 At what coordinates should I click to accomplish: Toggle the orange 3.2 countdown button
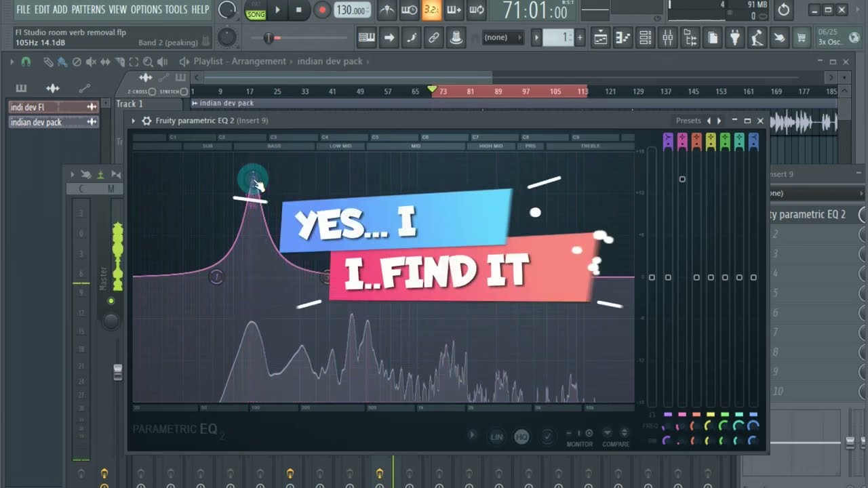click(431, 10)
